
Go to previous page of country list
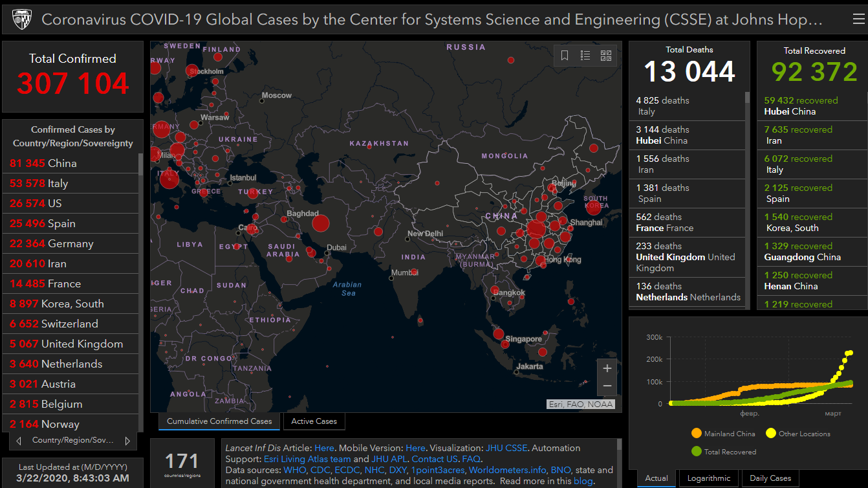coord(19,441)
